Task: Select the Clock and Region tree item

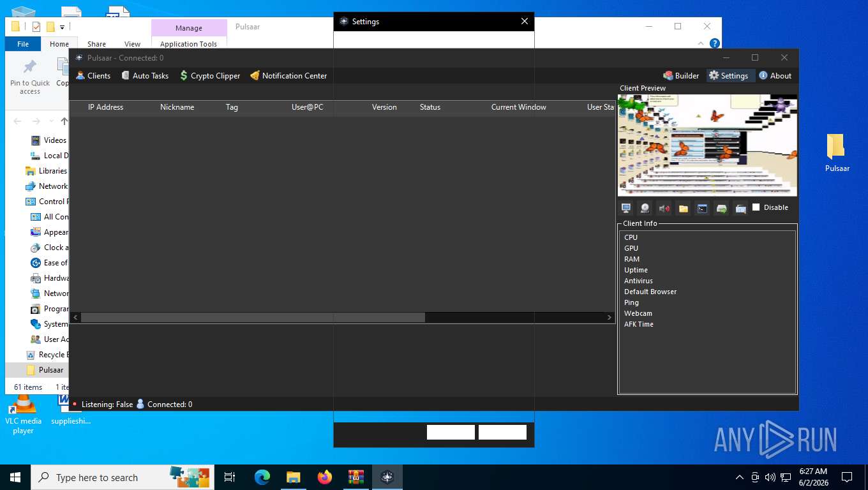Action: pos(49,248)
